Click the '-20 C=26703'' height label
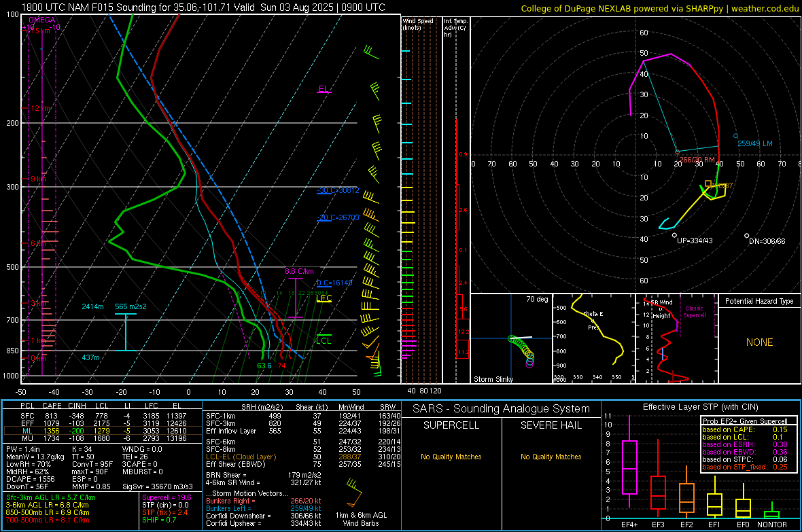 pyautogui.click(x=338, y=217)
